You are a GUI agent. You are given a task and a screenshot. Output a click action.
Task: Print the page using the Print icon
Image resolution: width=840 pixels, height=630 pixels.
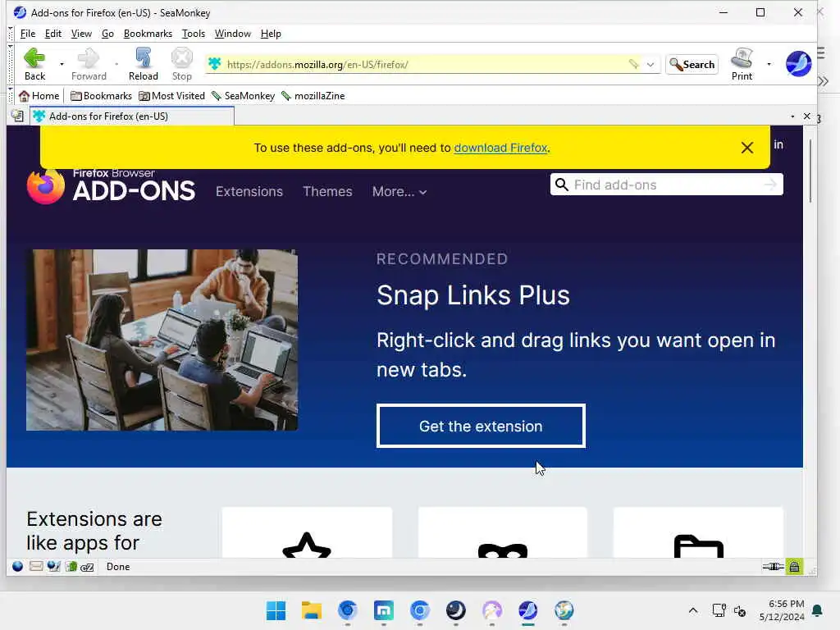point(742,63)
